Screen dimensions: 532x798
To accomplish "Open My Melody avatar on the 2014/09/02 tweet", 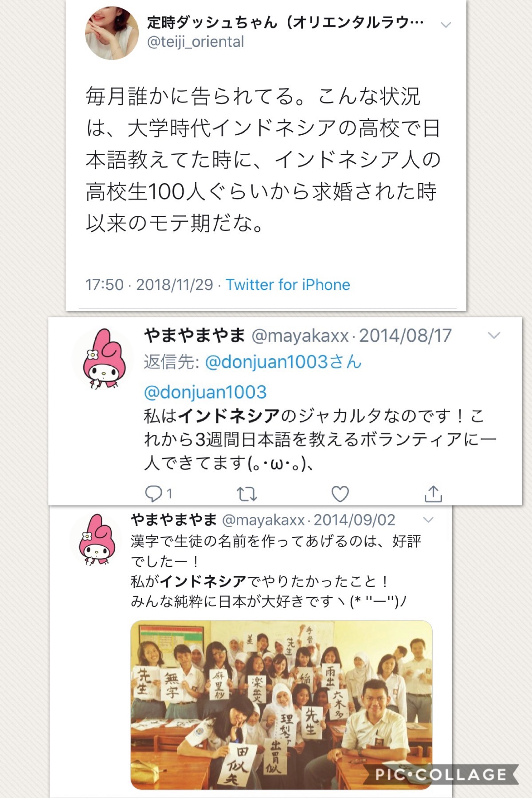I will click(x=95, y=539).
